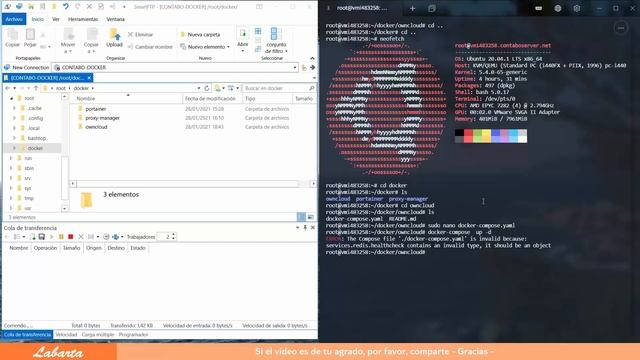
Task: Click the Operación column header in the queue
Action: pos(45,248)
